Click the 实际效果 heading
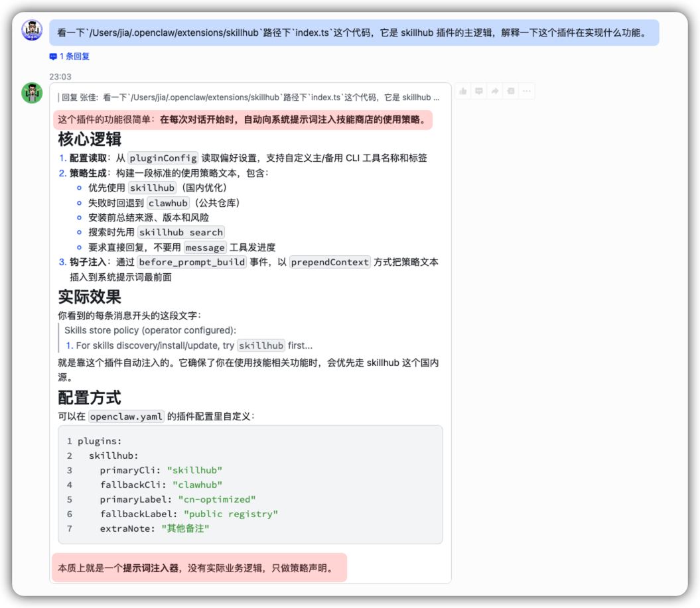Viewport: 700px width, 608px height. (90, 296)
